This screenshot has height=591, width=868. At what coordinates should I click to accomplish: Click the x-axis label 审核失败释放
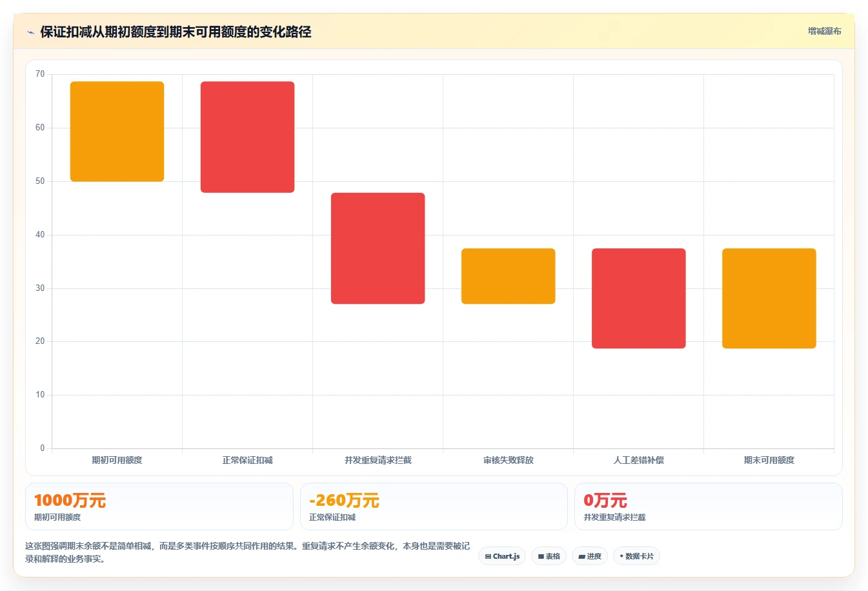[508, 460]
